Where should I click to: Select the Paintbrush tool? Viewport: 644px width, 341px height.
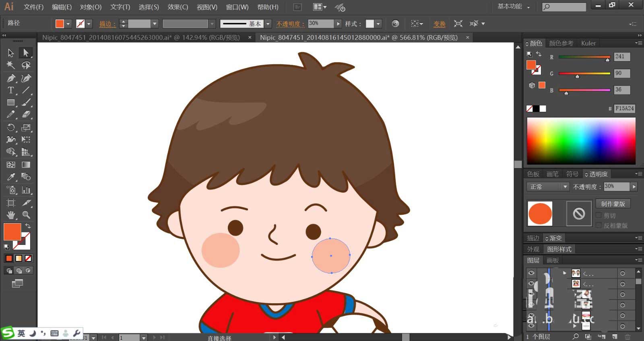[x=26, y=103]
